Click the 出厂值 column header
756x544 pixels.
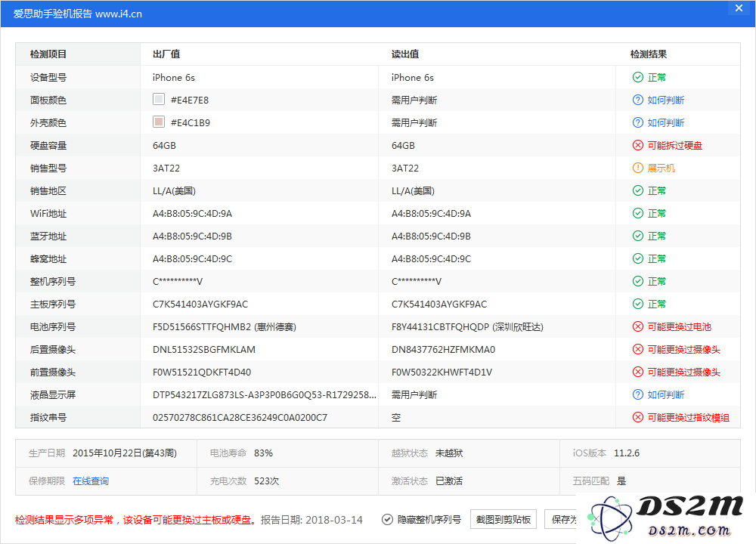(x=166, y=54)
